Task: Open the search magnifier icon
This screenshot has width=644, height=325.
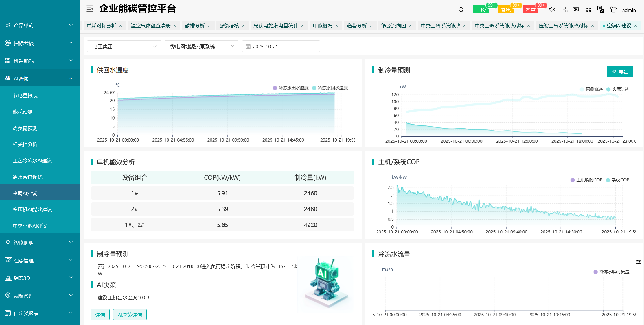Action: pyautogui.click(x=461, y=10)
